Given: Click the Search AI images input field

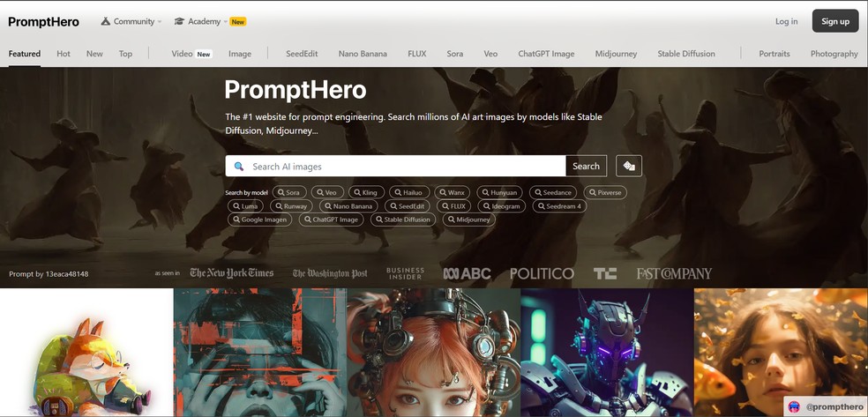Looking at the screenshot, I should click(395, 166).
